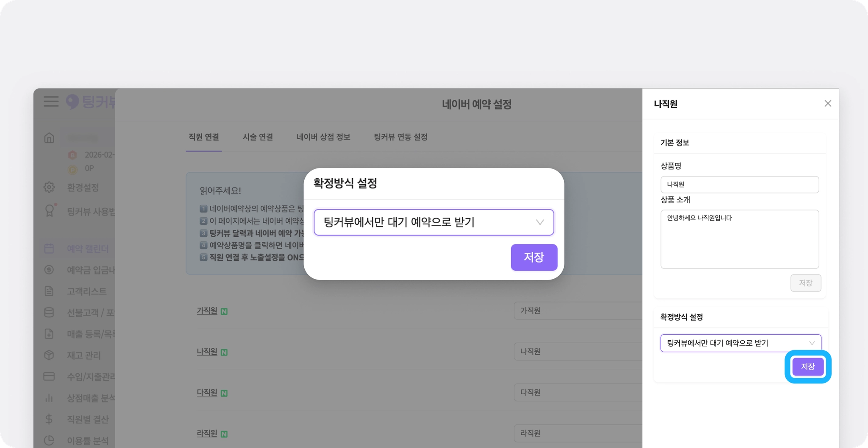Open the 확정방식 dropdown in the modal
The height and width of the screenshot is (448, 868).
[x=434, y=222]
